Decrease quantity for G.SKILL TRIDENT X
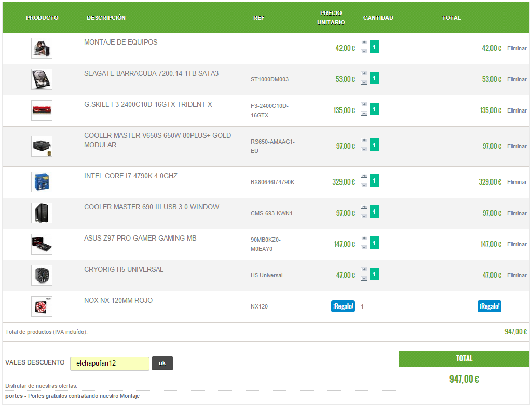The image size is (532, 406). [364, 114]
